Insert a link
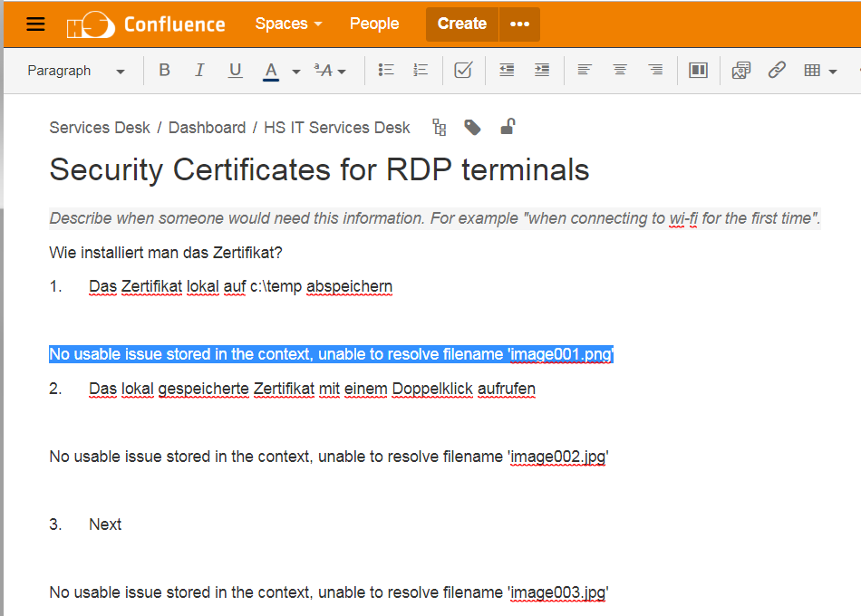The image size is (861, 616). 777,70
